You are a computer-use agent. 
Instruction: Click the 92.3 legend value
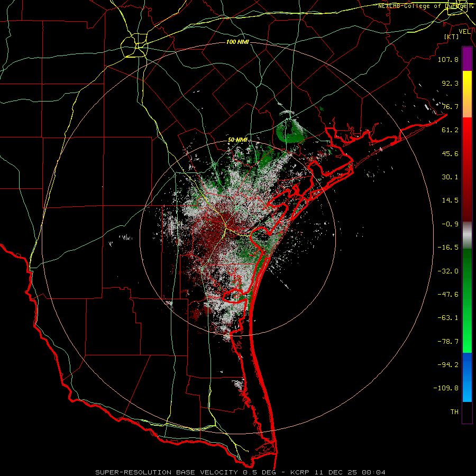pyautogui.click(x=450, y=83)
